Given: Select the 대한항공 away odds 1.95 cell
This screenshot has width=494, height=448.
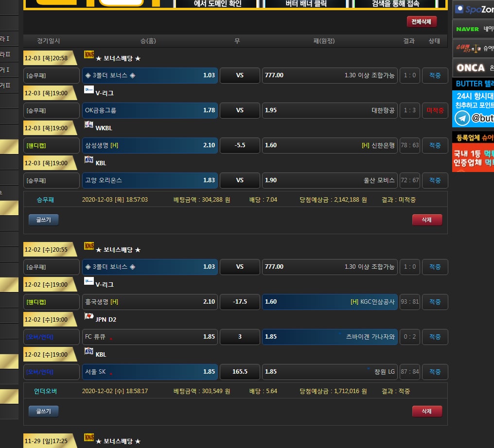Looking at the screenshot, I should point(330,110).
